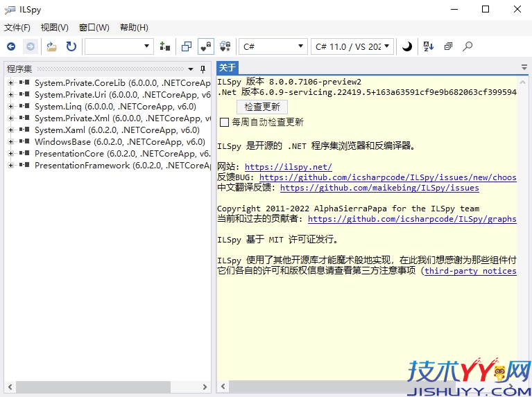The height and width of the screenshot is (397, 532).
Task: Open the C# 11.0 / VS 2022 version dropdown
Action: (x=352, y=46)
